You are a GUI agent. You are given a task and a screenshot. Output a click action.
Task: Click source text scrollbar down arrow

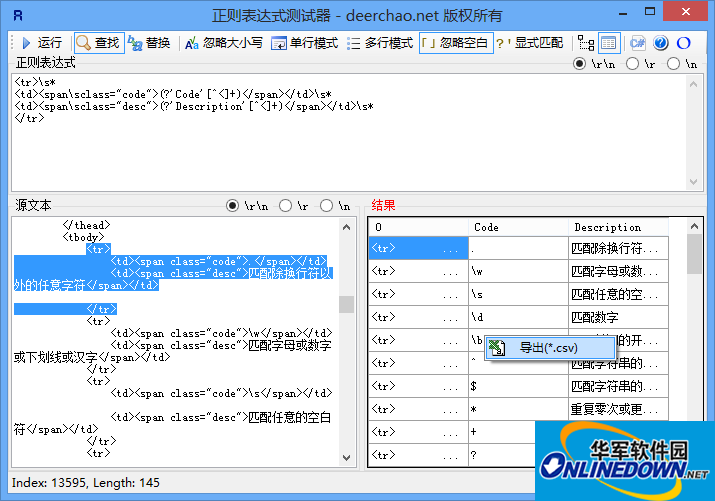347,457
